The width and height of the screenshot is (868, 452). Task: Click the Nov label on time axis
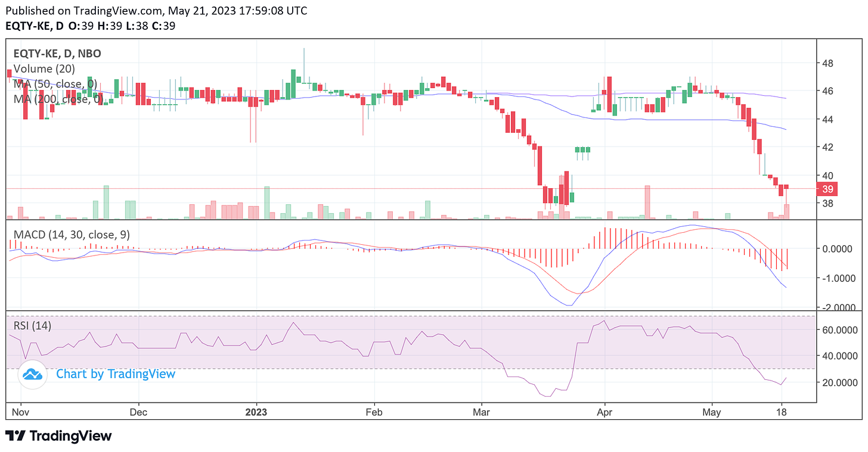[x=21, y=412]
